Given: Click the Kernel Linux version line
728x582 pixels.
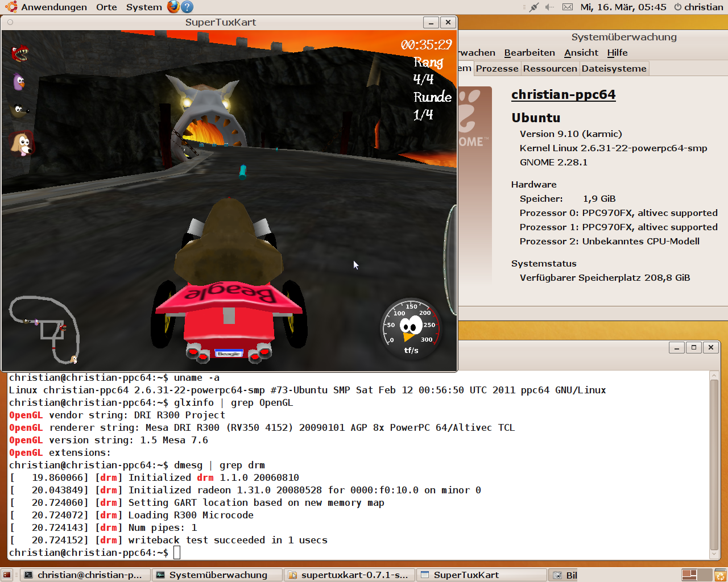Looking at the screenshot, I should click(613, 148).
